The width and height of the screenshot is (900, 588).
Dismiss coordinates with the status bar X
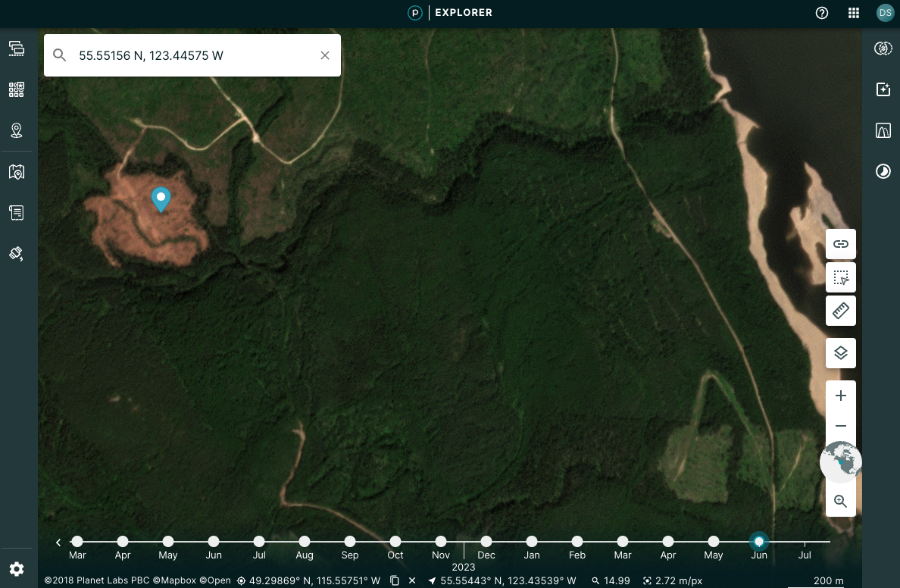click(x=412, y=580)
